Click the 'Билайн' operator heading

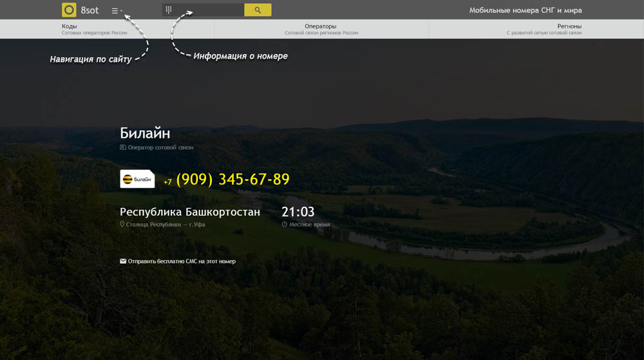coord(145,133)
